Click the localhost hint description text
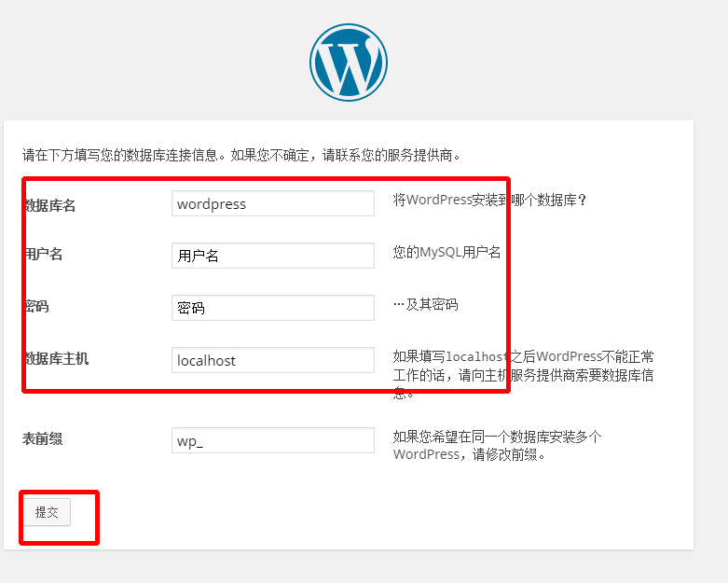 coord(523,374)
